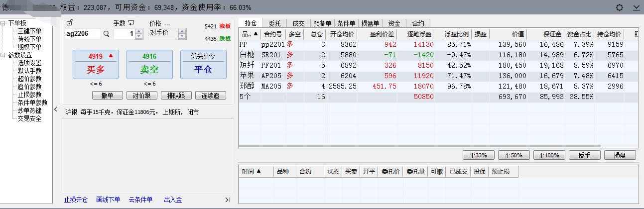Screen dimensions: 644x209
Task: Select the 短纤 PF201 position row
Action: [438, 66]
